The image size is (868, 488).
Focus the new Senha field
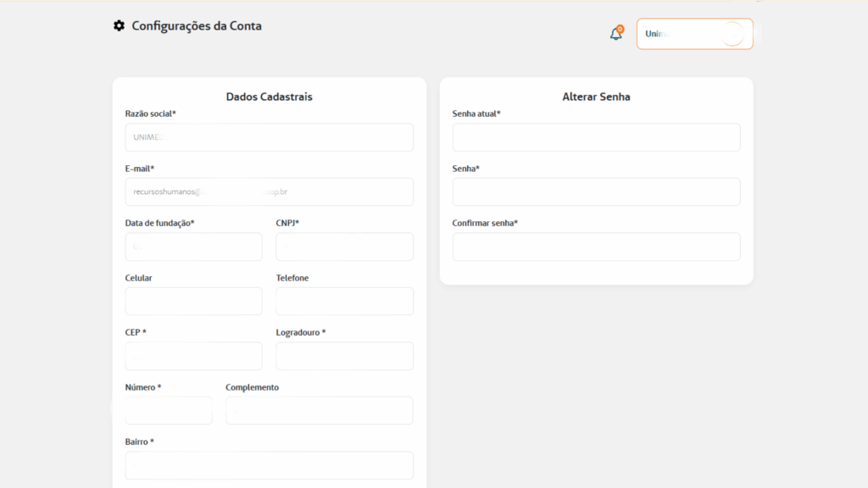pos(596,191)
